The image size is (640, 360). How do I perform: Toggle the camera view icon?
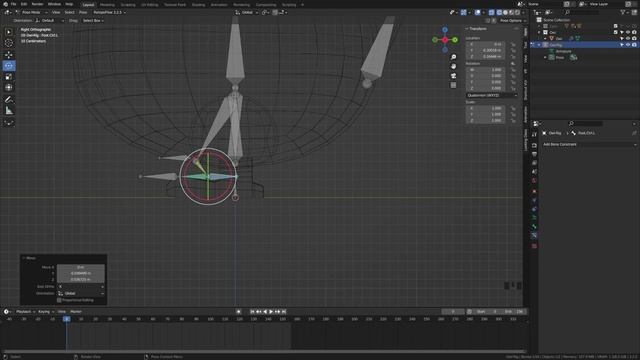453,76
